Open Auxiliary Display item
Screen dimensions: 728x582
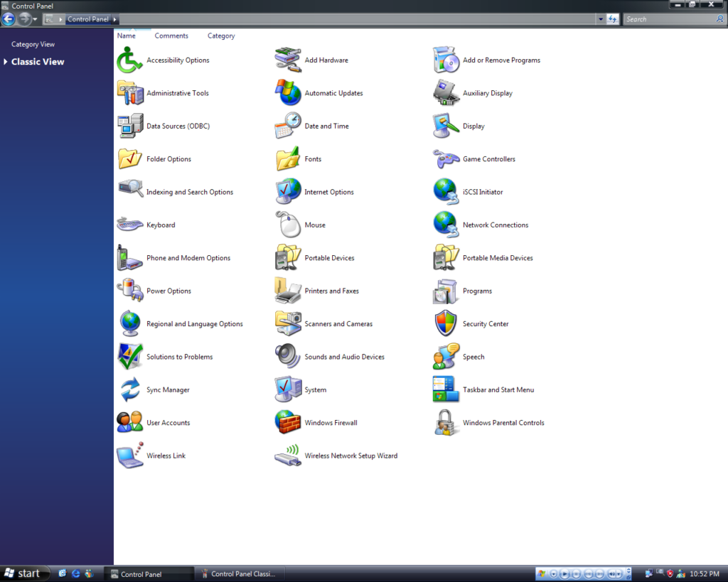[x=473, y=93]
